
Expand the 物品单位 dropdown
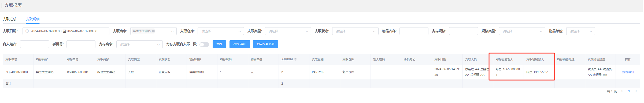tap(581, 31)
